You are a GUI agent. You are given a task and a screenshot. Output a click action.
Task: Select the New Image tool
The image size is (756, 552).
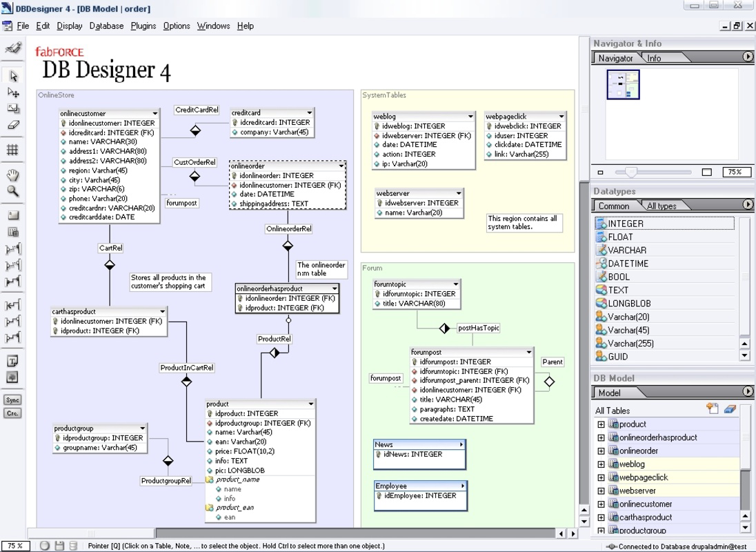[13, 377]
